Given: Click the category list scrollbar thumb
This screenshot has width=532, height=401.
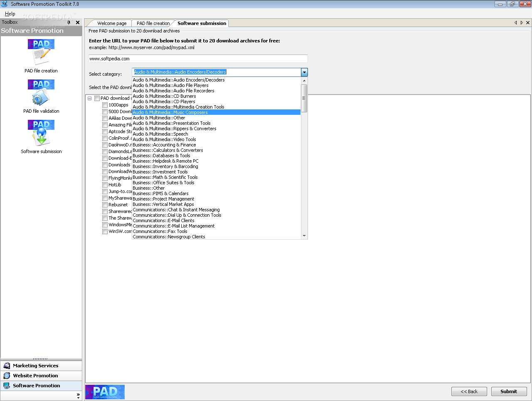Looking at the screenshot, I should [304, 98].
